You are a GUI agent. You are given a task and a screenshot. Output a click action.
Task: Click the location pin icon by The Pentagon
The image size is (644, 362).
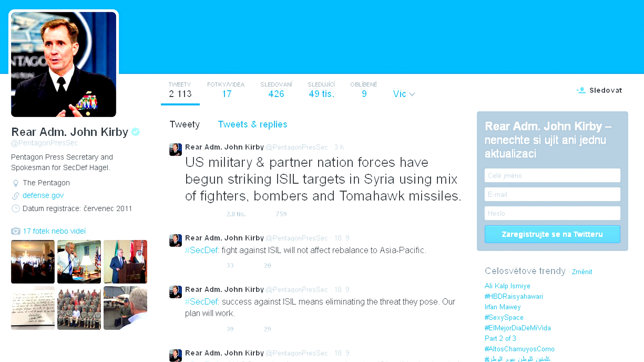tap(15, 183)
